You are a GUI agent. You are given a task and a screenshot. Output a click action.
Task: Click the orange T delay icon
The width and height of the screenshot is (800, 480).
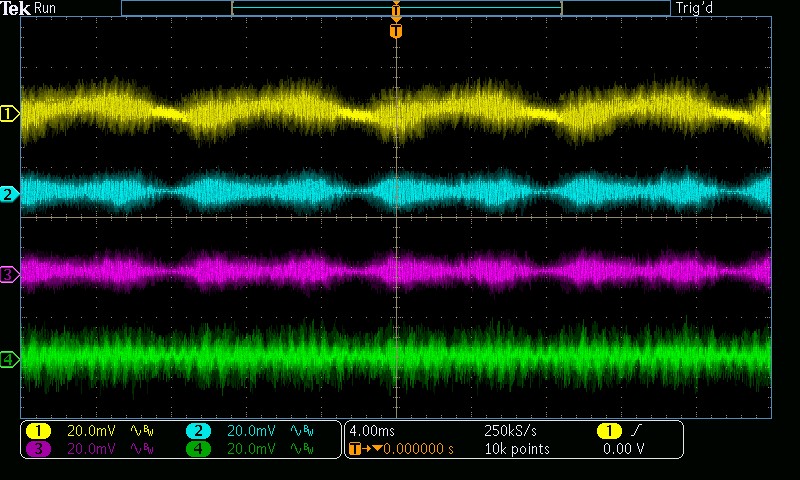click(x=355, y=449)
